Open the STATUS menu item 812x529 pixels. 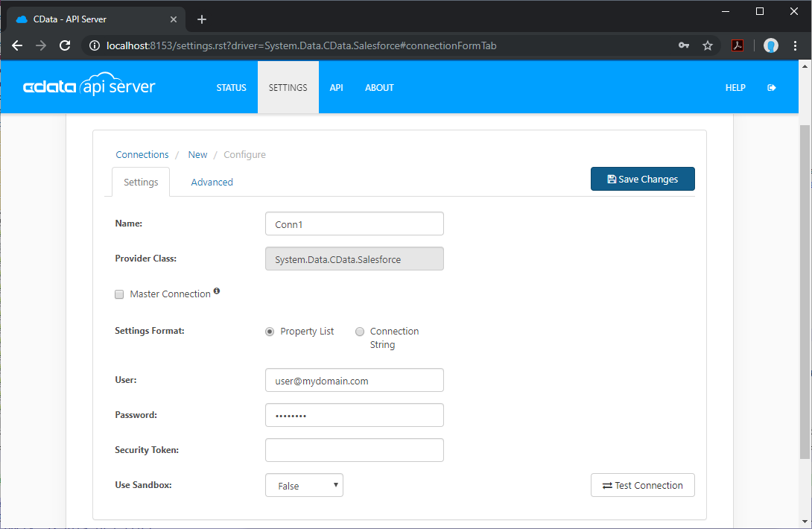point(231,88)
